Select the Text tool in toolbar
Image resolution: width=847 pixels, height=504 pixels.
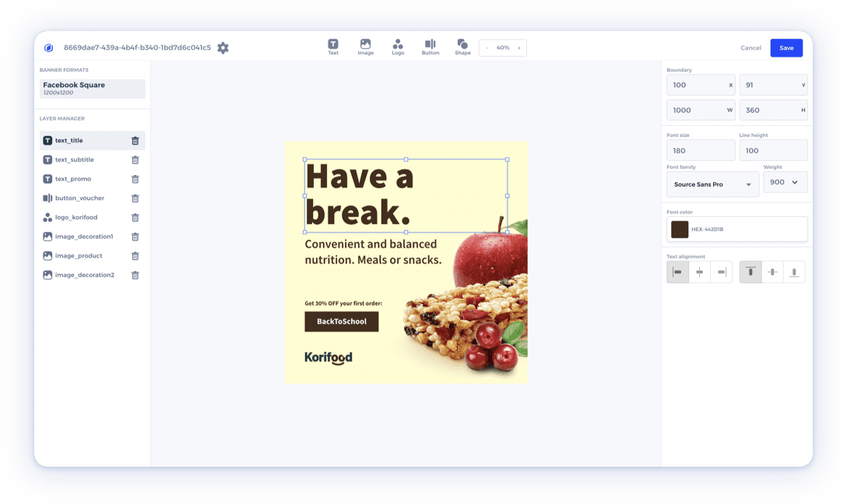(333, 47)
